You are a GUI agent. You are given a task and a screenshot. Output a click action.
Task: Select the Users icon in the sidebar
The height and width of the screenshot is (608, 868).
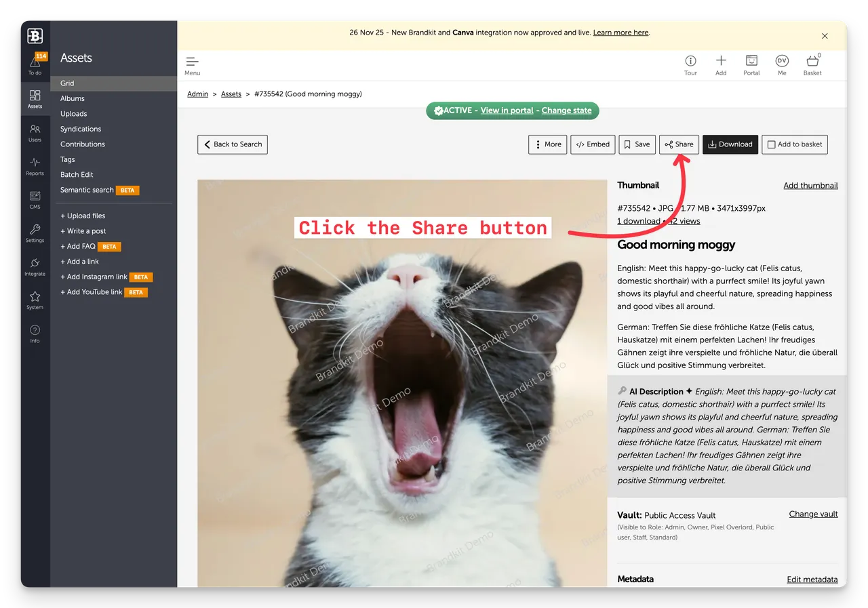(x=35, y=133)
